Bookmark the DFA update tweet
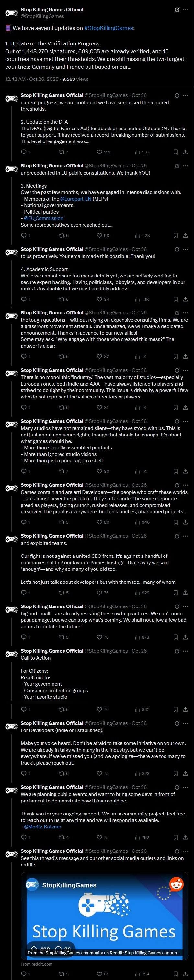Viewport: 194px width, 980px height. click(x=176, y=152)
